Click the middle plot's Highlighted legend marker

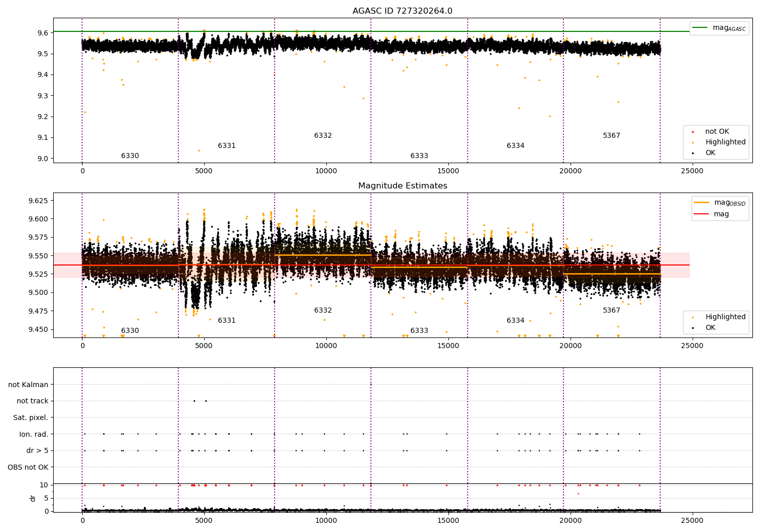(x=693, y=317)
